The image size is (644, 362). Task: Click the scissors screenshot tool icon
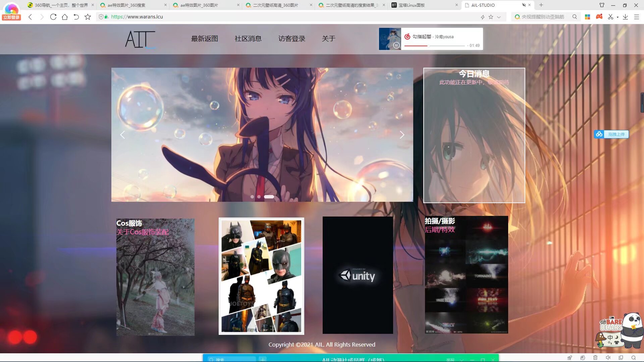[610, 17]
